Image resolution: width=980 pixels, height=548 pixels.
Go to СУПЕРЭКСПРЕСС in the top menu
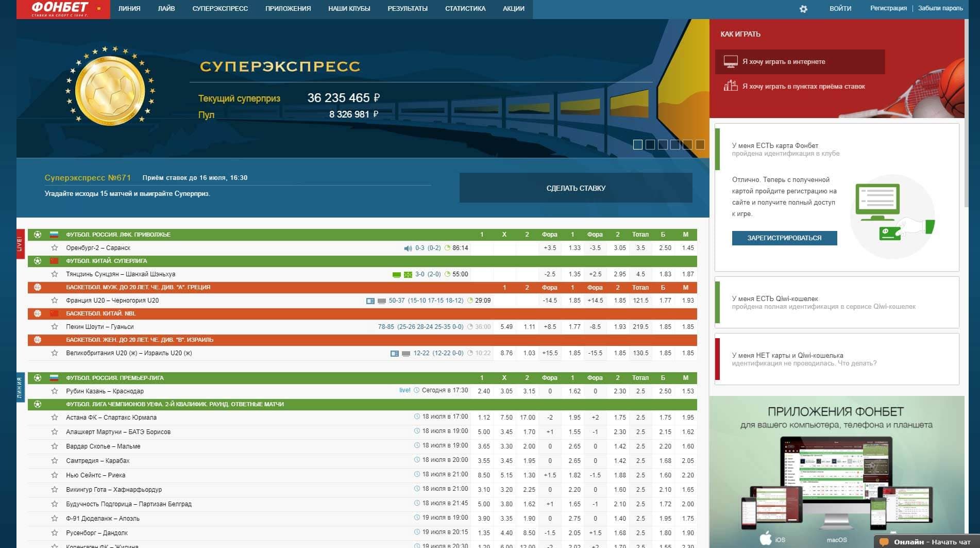point(220,9)
